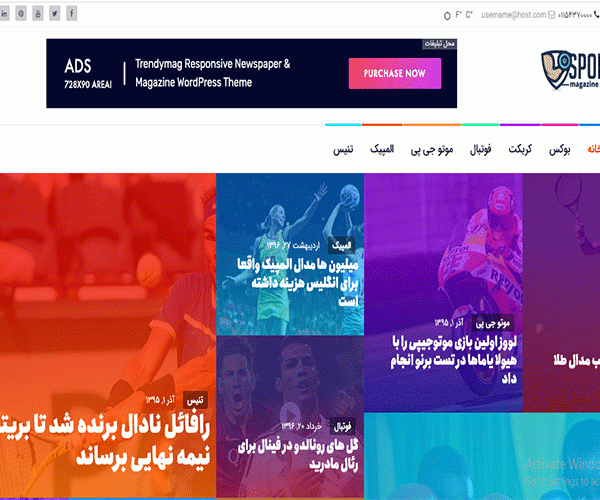Open the Facebook social icon
Image resolution: width=600 pixels, height=500 pixels.
72,14
